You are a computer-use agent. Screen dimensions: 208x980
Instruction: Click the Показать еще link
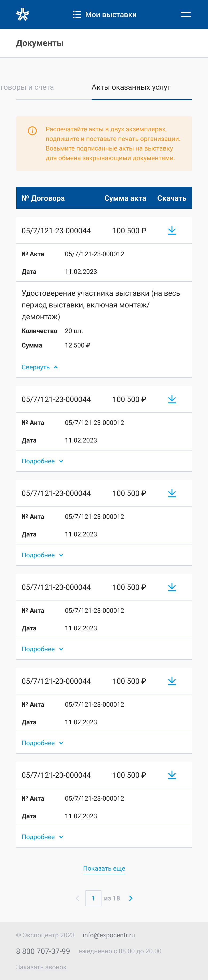104,868
